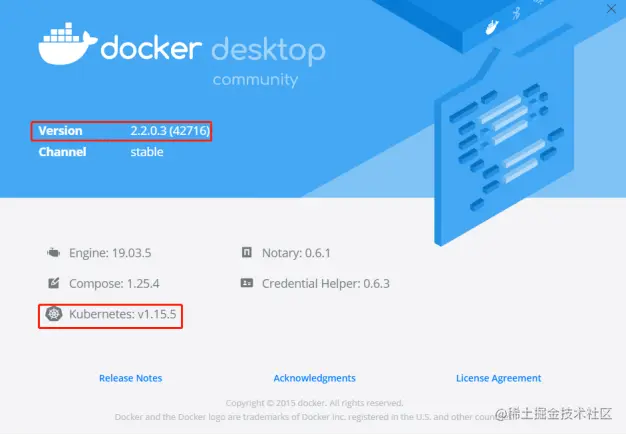
Task: Click the Kubernetes wheel icon
Action: 53,314
